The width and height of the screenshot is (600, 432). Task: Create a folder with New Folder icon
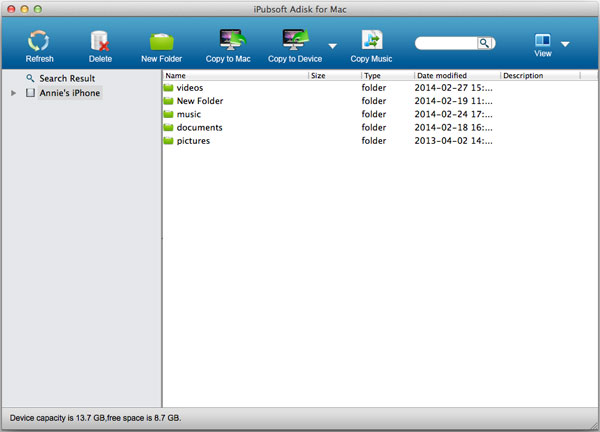(161, 41)
